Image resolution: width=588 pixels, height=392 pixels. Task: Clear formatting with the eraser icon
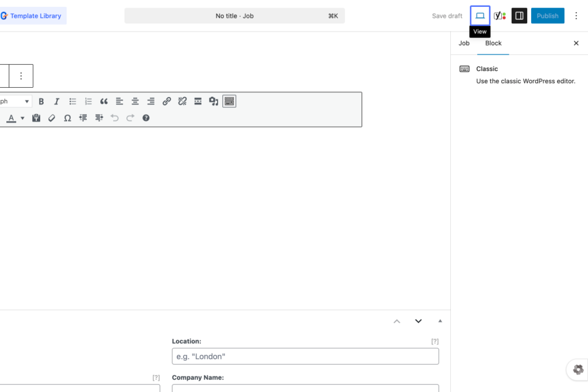click(x=52, y=118)
